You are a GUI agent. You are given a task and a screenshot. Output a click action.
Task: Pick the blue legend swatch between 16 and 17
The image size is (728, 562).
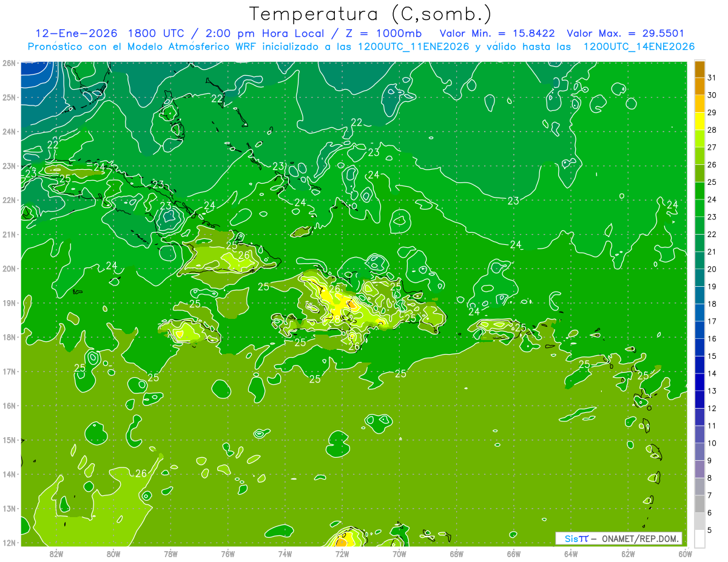tap(699, 330)
